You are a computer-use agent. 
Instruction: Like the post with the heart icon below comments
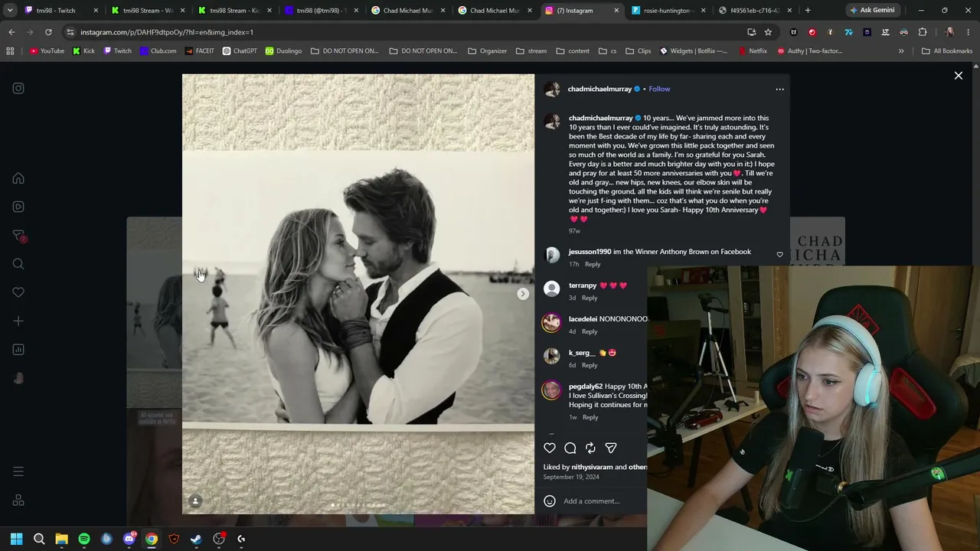(550, 448)
